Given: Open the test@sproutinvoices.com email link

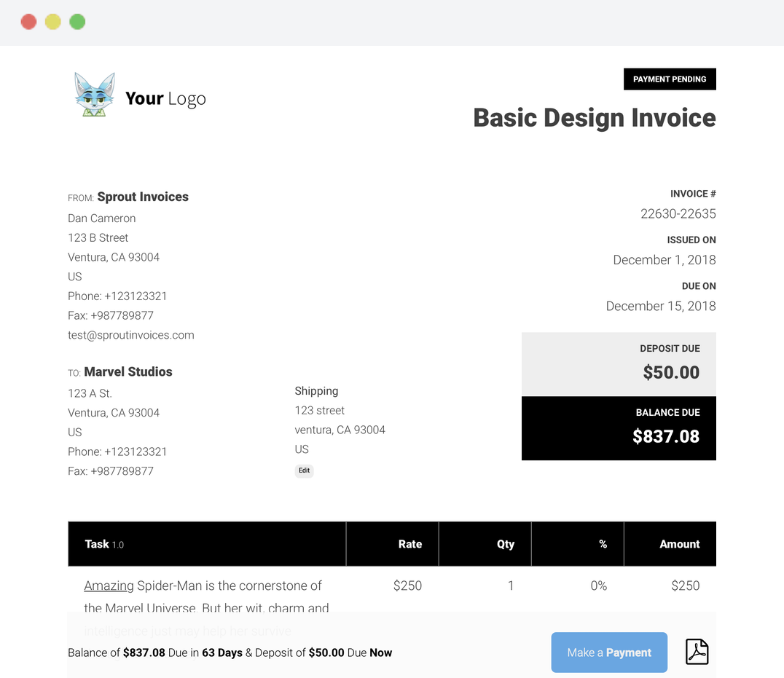Looking at the screenshot, I should (130, 334).
